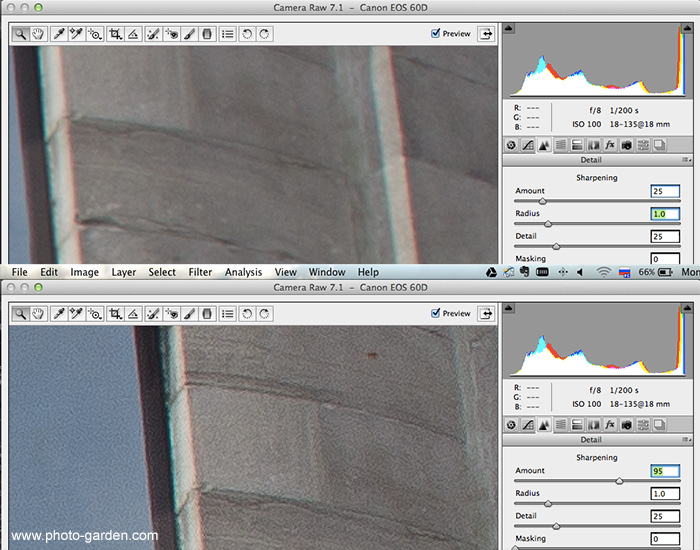This screenshot has width=700, height=550.
Task: Open Detail panel flyout menu in upper window
Action: [x=686, y=160]
